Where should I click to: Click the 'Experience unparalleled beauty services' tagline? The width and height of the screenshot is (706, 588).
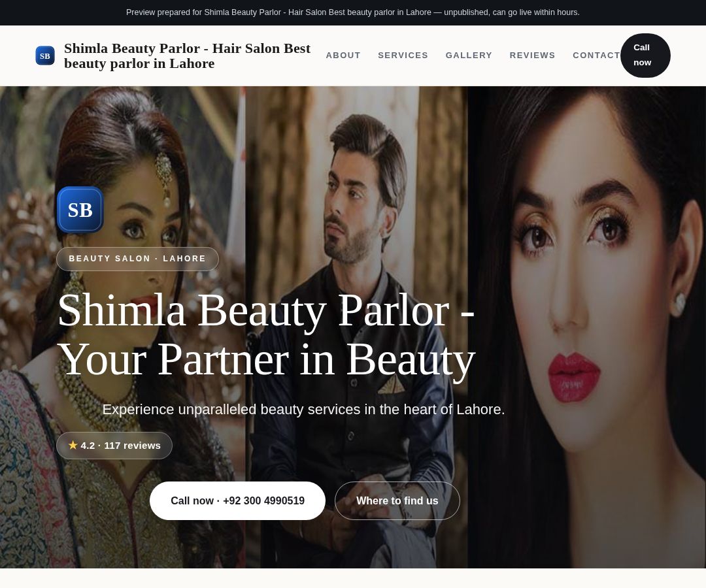click(303, 410)
